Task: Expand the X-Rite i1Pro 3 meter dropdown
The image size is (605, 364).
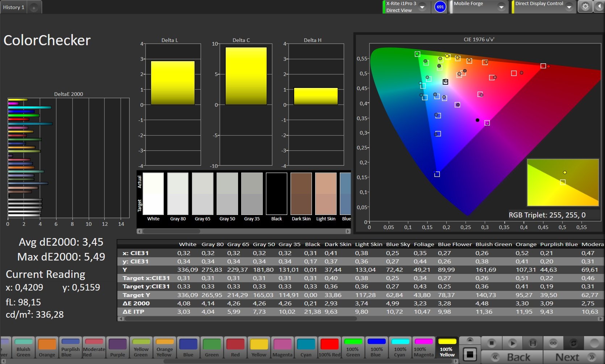Action: (x=422, y=7)
